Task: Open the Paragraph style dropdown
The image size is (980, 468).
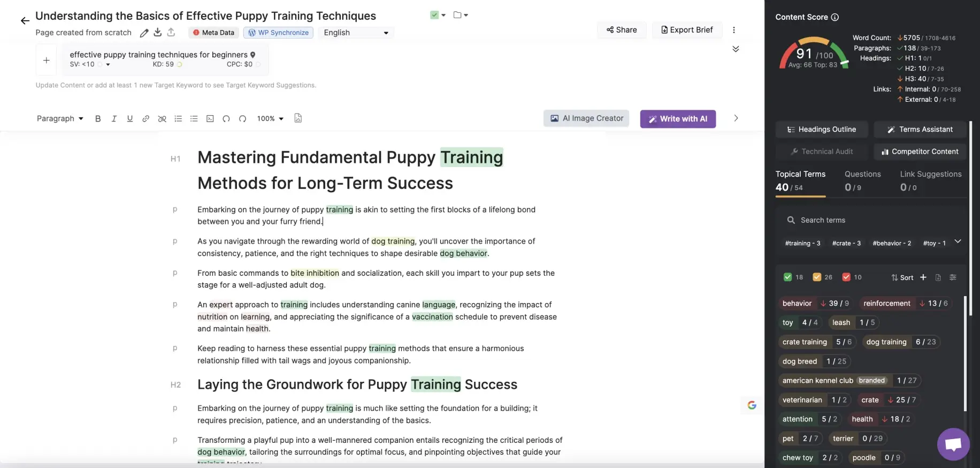Action: coord(60,119)
